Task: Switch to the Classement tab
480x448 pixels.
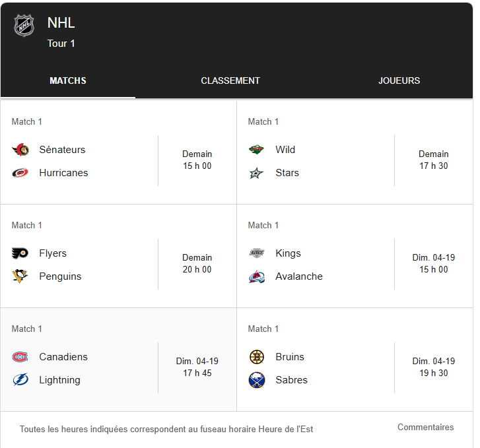Action: click(230, 80)
